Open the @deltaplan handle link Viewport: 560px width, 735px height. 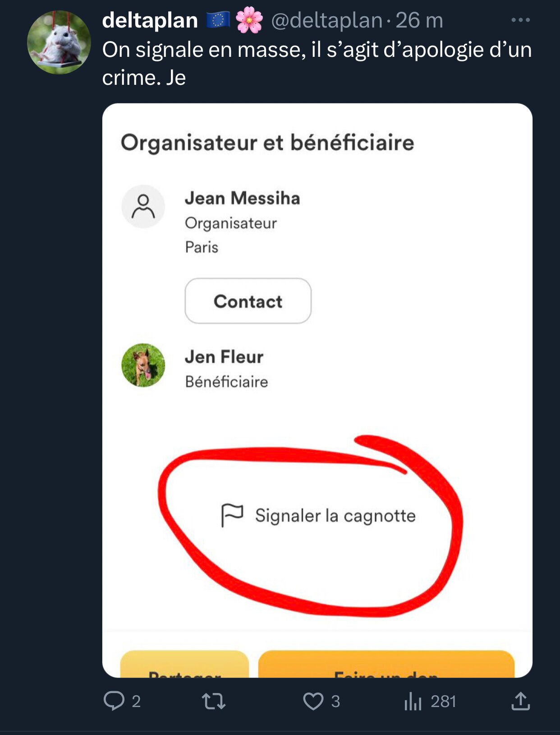tap(327, 21)
